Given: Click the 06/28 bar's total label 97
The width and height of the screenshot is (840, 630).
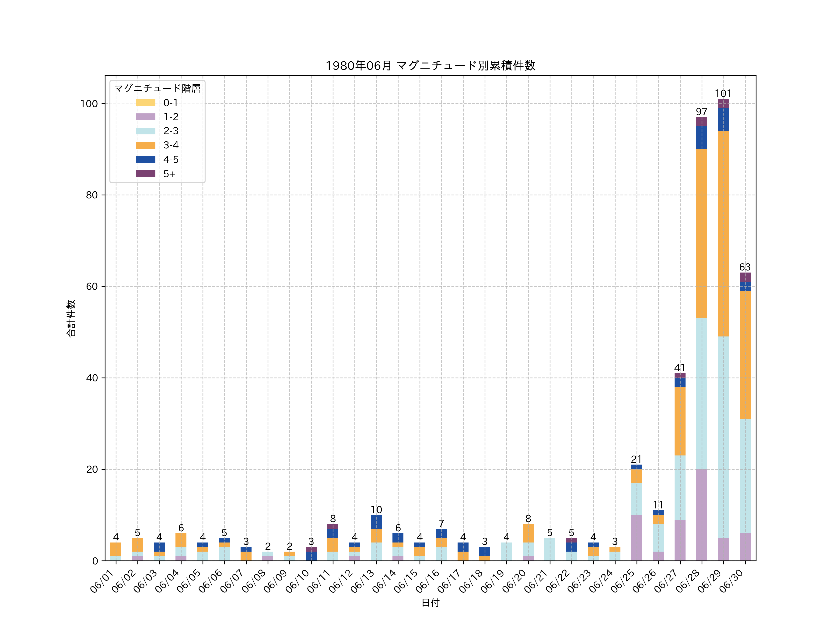Looking at the screenshot, I should point(701,112).
